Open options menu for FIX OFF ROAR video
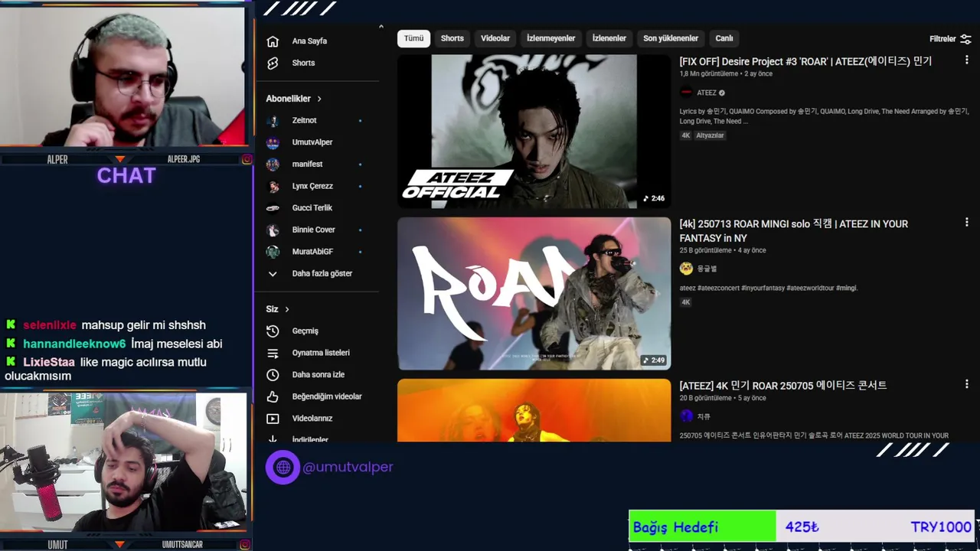This screenshot has height=551, width=980. [x=967, y=60]
